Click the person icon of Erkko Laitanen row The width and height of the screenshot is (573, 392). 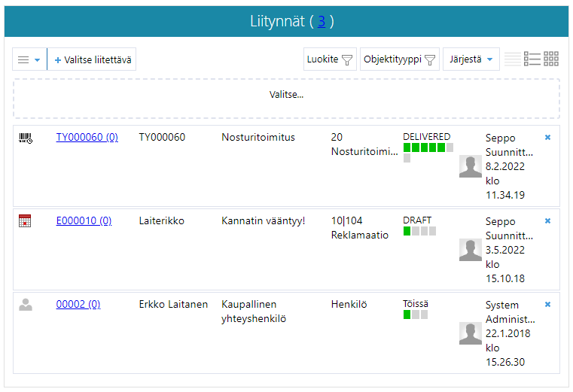pyautogui.click(x=26, y=305)
